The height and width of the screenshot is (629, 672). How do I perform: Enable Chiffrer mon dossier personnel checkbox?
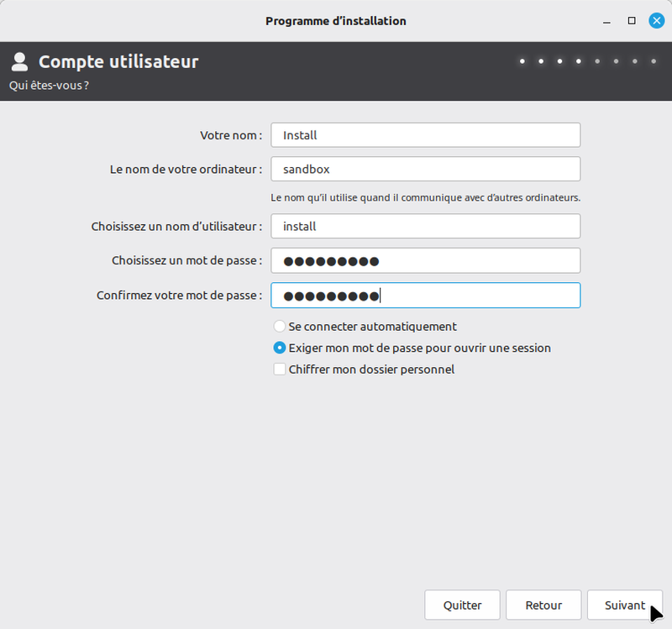[280, 370]
